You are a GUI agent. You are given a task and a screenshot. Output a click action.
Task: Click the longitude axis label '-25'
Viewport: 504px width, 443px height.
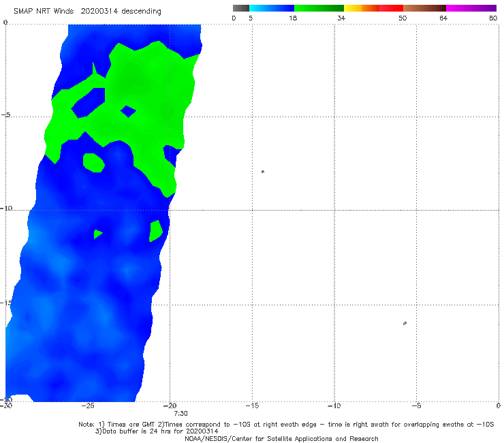[88, 406]
